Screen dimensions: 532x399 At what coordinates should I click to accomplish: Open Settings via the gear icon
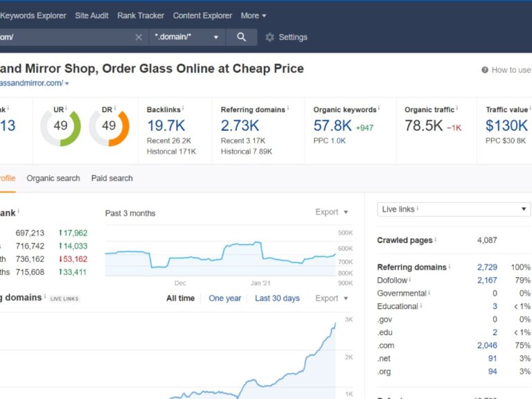coord(269,37)
